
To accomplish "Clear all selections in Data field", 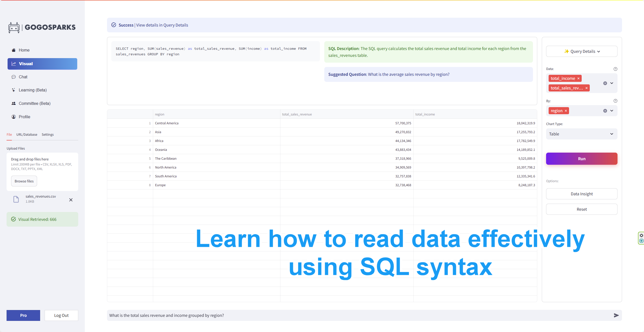I will [x=605, y=83].
